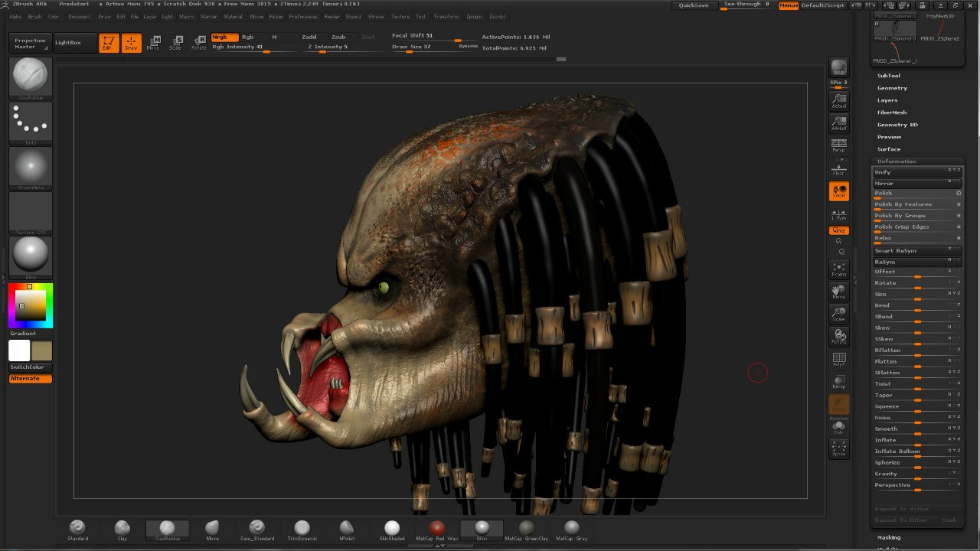Viewport: 980px width, 551px height.
Task: Click the QuickSave button
Action: pos(694,5)
